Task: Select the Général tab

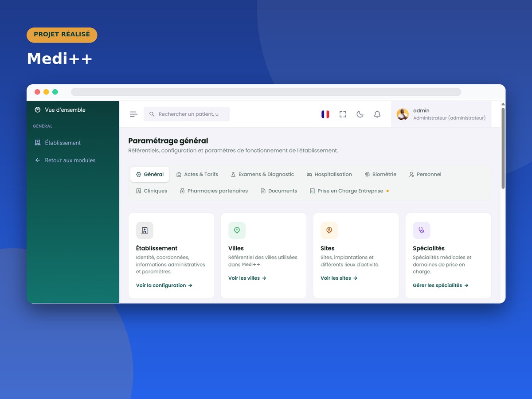Action: (150, 175)
